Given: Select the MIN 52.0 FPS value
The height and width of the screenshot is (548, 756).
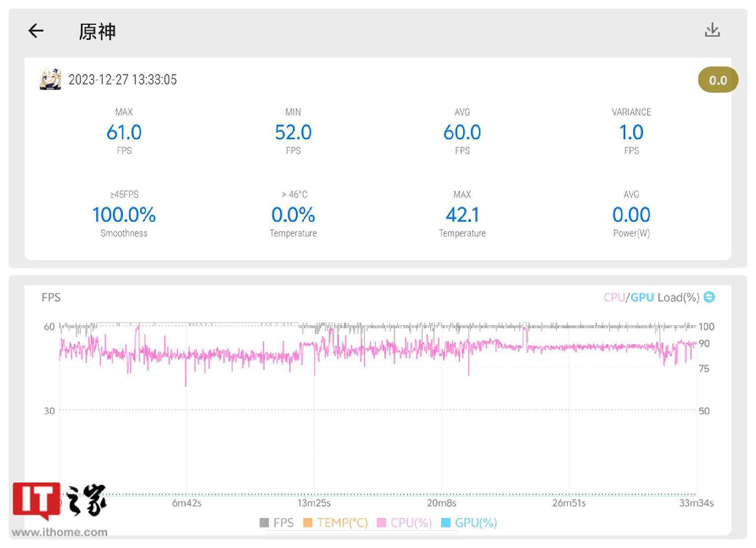Looking at the screenshot, I should tap(293, 132).
